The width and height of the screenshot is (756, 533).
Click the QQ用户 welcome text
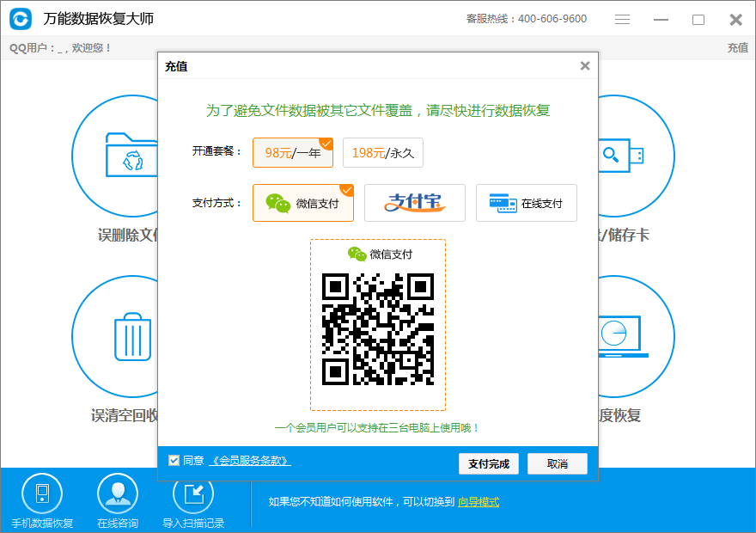[60, 48]
